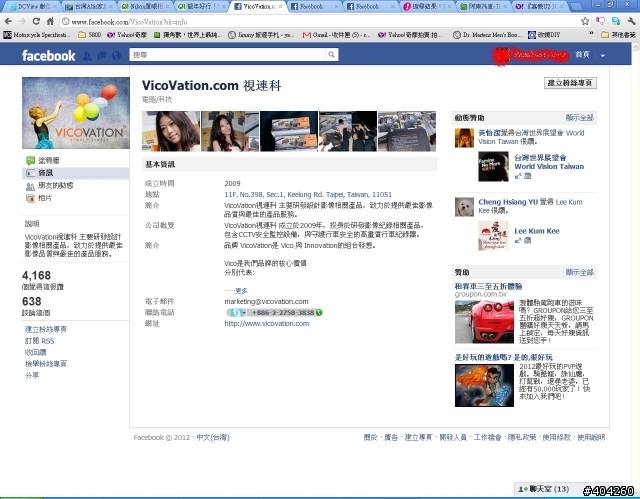Viewport: 640px width, 499px height.
Task: Open the Lee Kum Kee page link
Action: (x=537, y=231)
